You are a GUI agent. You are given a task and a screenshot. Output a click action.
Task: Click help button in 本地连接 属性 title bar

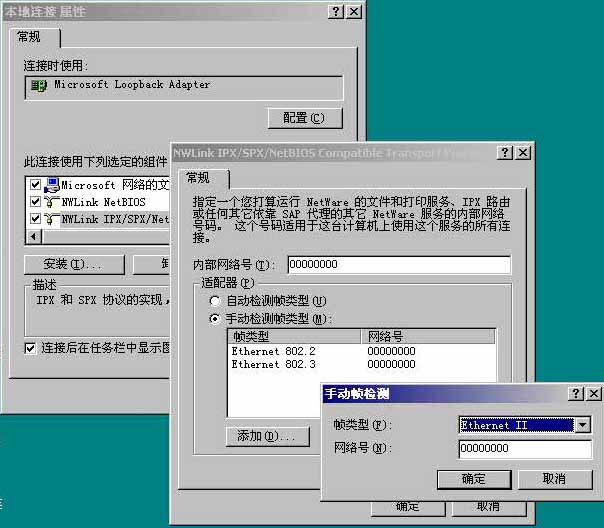(335, 11)
